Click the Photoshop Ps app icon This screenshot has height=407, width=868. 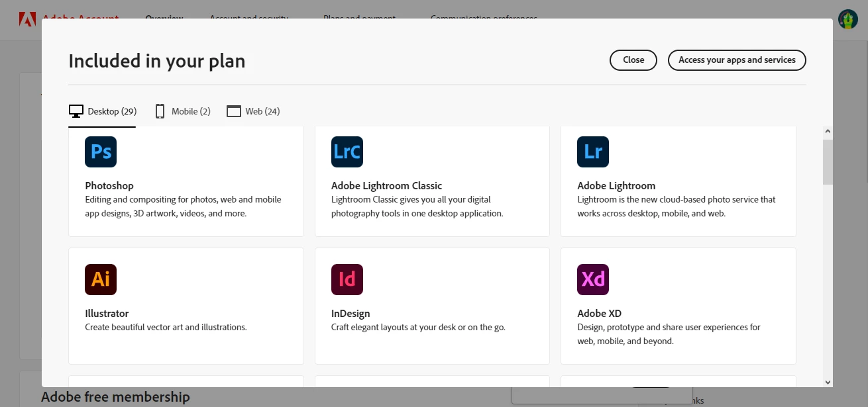(101, 152)
